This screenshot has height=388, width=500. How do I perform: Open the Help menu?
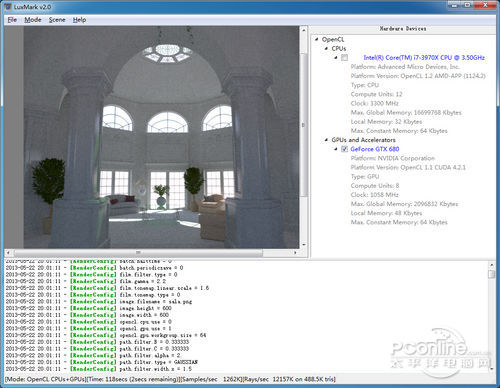79,20
